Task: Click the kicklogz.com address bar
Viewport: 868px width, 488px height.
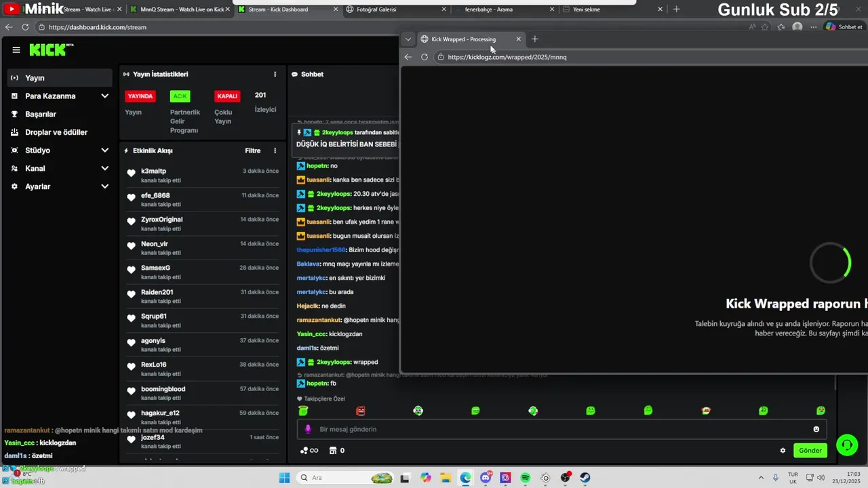Action: coord(651,57)
